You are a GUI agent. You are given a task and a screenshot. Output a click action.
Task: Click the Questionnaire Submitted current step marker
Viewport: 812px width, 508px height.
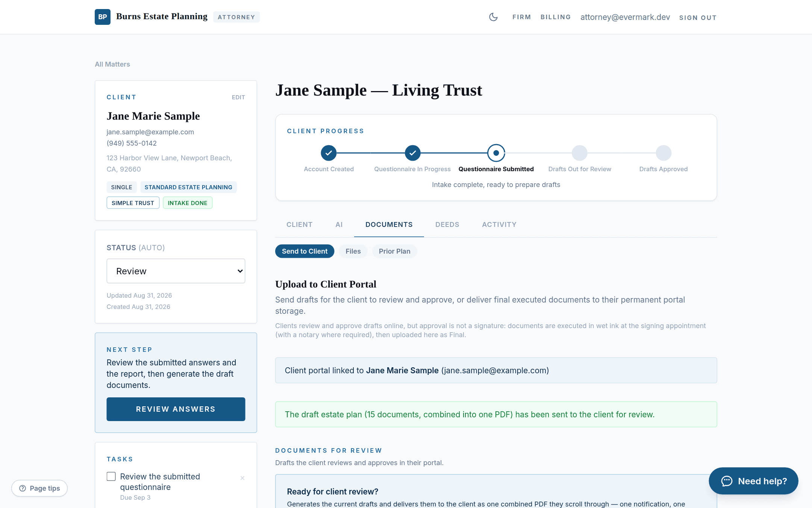(x=496, y=153)
